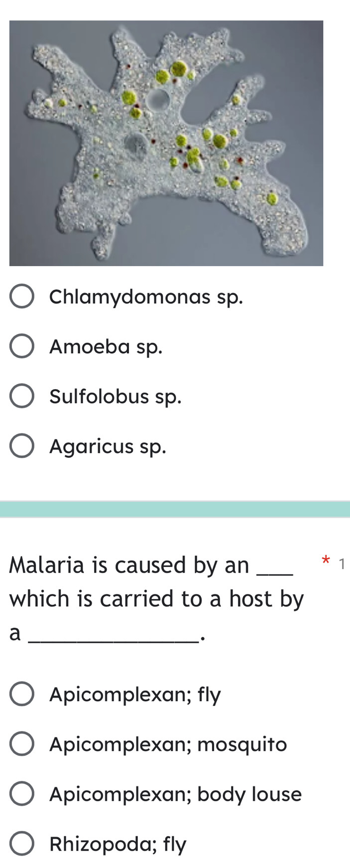Click the 'Amoeba sp.' answer label
Viewport: 350px width, 868px height.
pyautogui.click(x=106, y=347)
